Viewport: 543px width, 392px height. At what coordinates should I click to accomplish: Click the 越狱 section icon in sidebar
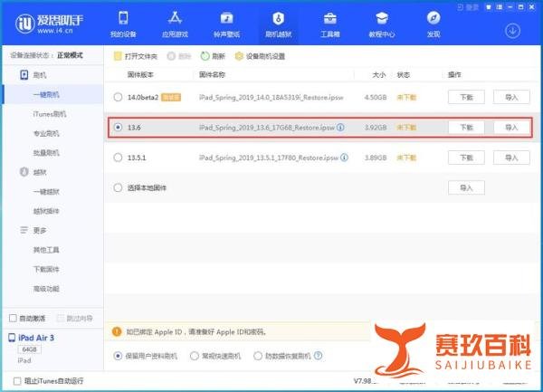tap(24, 172)
